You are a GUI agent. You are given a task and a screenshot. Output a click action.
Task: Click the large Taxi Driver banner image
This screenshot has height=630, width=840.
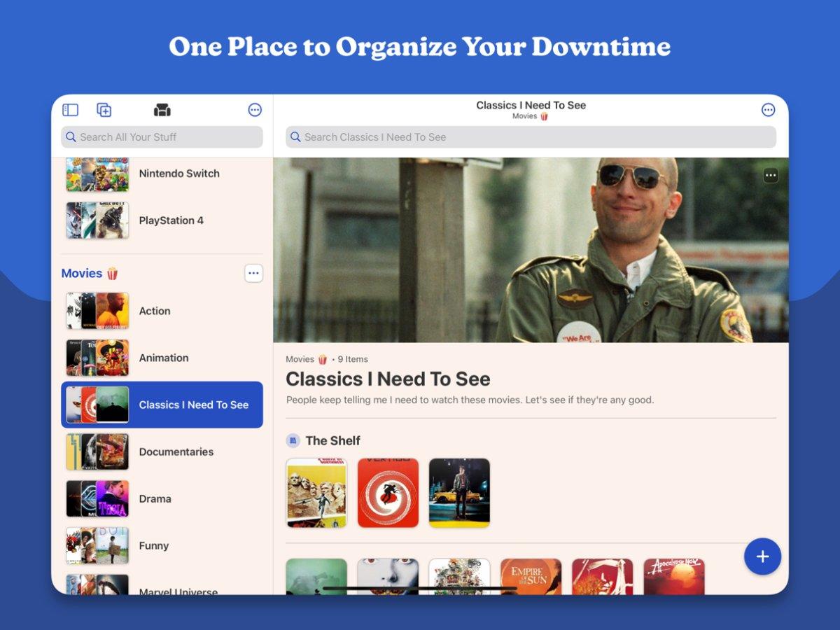(531, 250)
